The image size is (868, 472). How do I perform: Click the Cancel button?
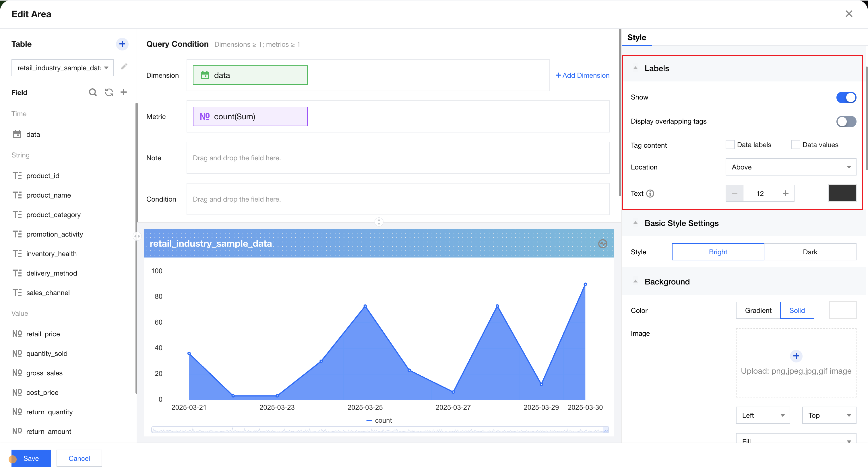79,458
